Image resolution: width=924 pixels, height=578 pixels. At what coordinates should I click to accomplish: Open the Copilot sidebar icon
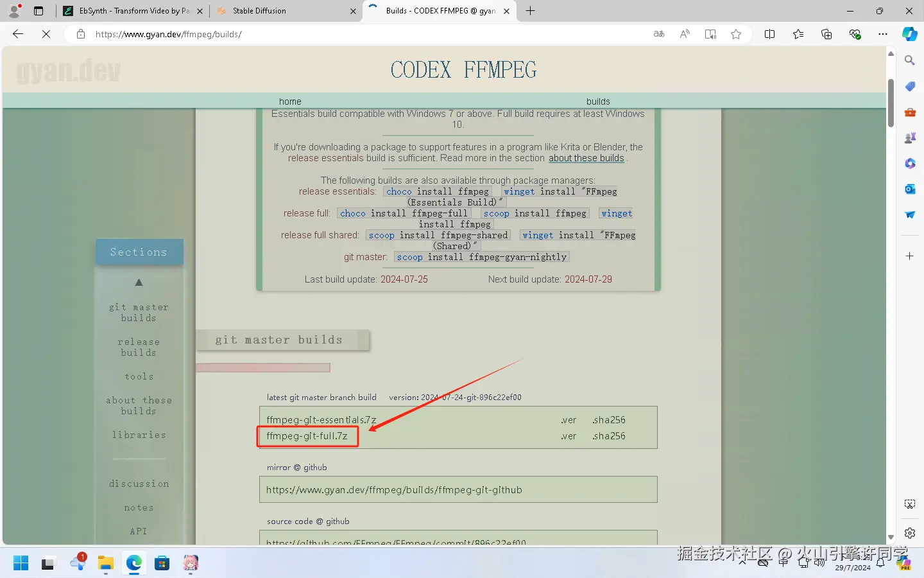[x=910, y=34]
